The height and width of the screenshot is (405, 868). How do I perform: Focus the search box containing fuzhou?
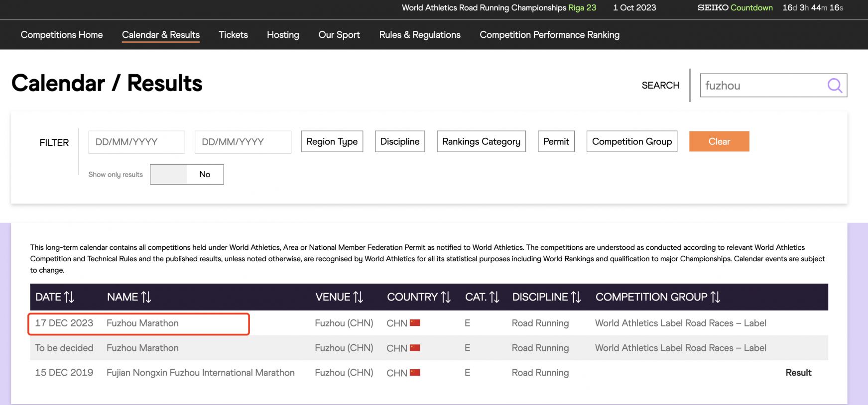tap(762, 86)
